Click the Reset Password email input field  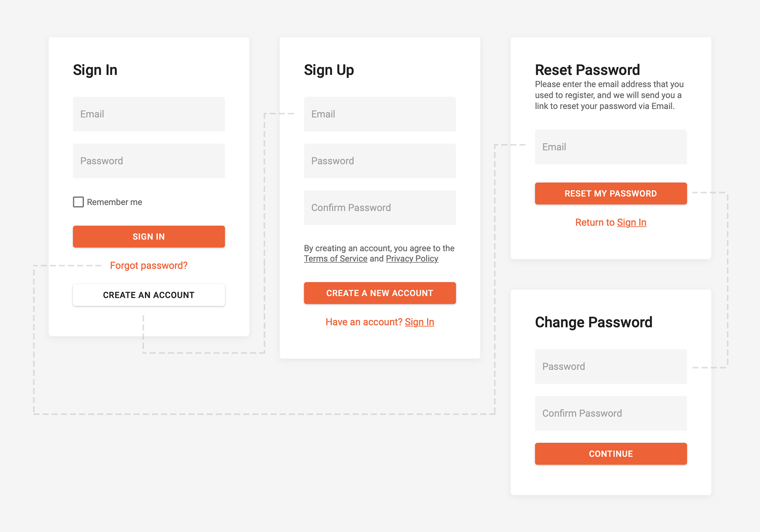[x=611, y=147]
